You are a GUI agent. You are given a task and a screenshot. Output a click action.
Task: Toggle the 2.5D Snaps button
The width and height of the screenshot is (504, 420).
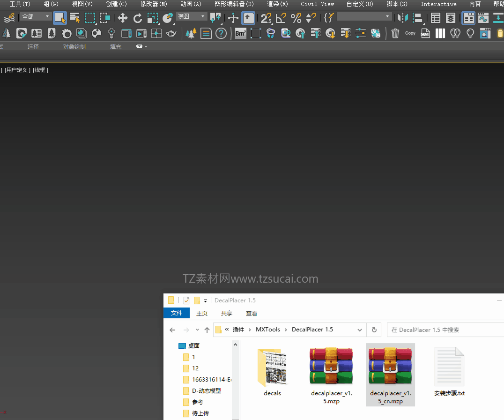(x=266, y=18)
